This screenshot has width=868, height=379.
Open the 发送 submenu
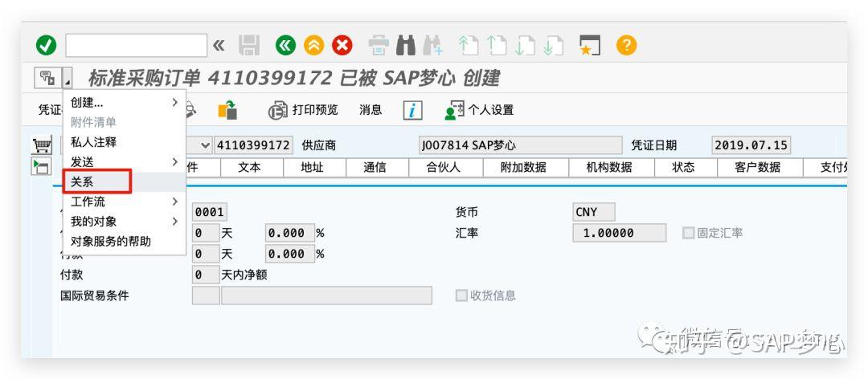(125, 162)
